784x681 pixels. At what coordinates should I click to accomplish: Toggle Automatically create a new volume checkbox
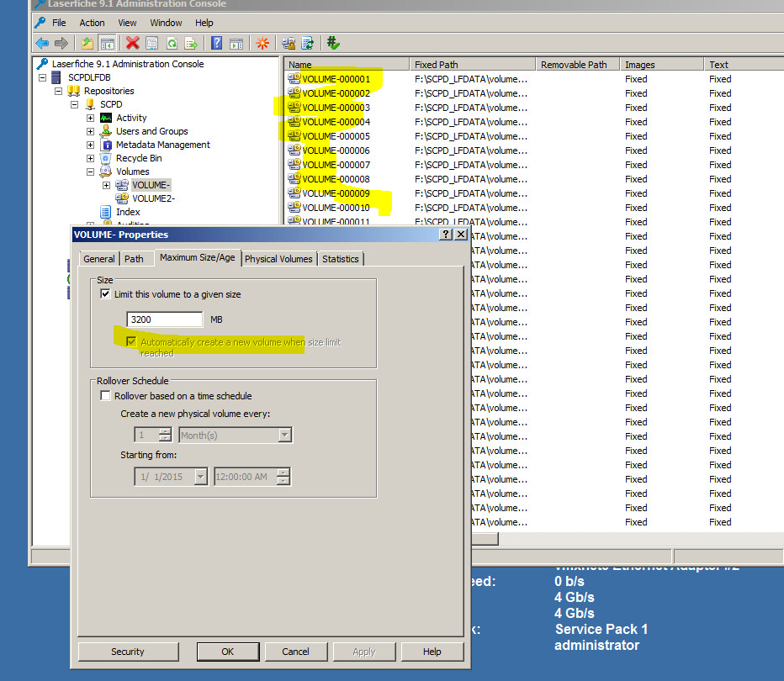pos(131,341)
